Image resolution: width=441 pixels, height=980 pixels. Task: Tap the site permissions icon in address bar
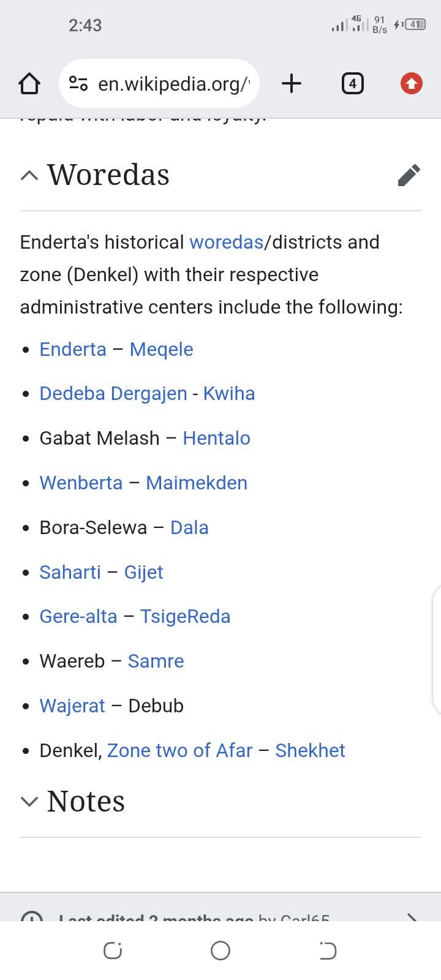[78, 83]
